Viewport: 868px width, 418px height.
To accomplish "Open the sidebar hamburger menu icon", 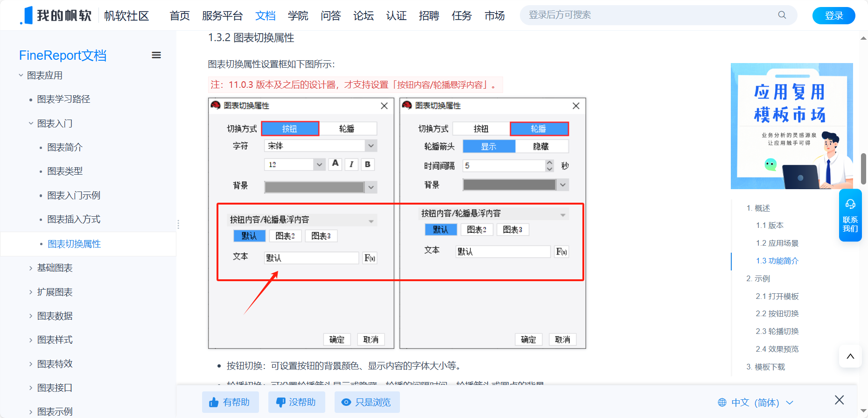I will (156, 55).
